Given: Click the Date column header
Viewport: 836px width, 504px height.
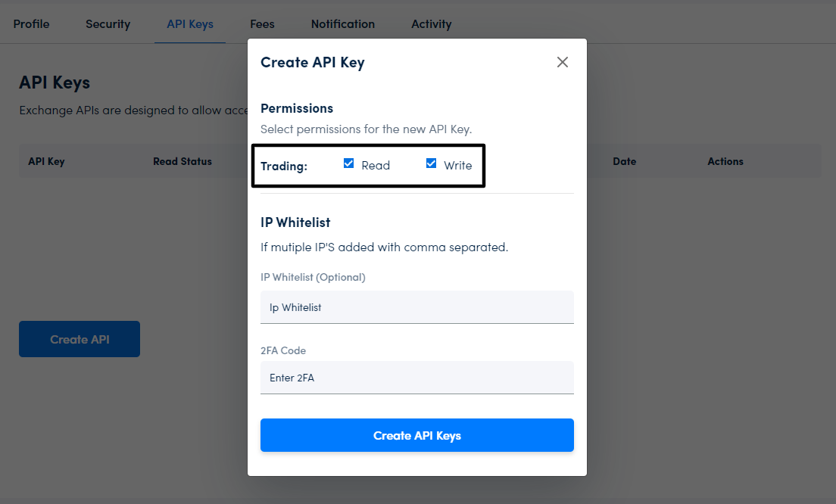Looking at the screenshot, I should point(624,161).
